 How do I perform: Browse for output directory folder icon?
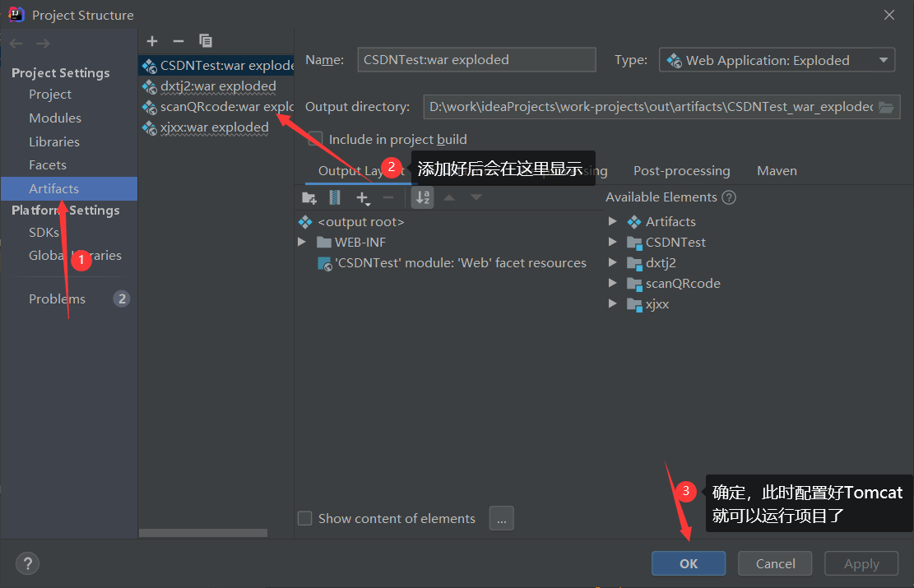[886, 107]
